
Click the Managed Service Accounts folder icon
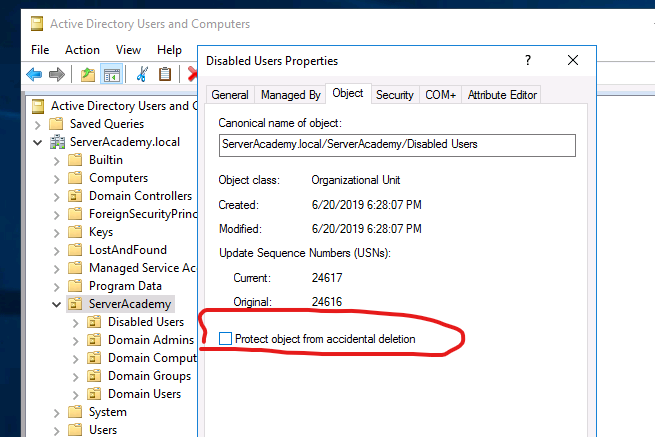[75, 268]
